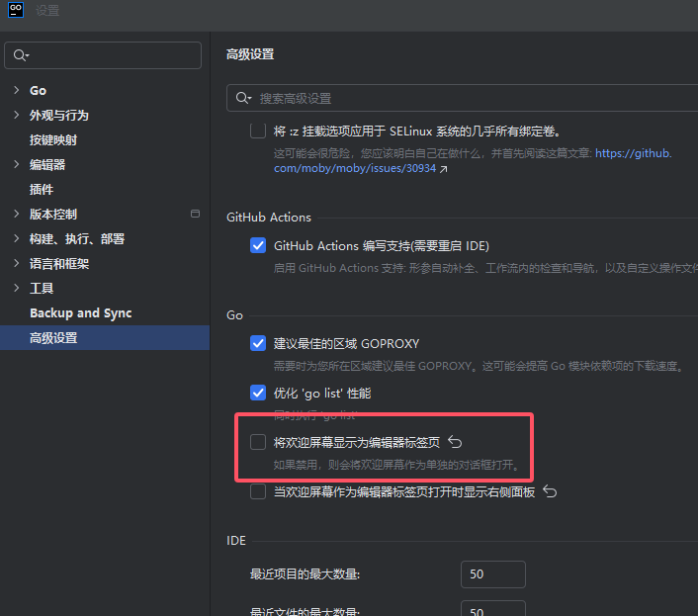Click the 最近项目的最大数量 input field
The width and height of the screenshot is (698, 616).
[x=492, y=573]
